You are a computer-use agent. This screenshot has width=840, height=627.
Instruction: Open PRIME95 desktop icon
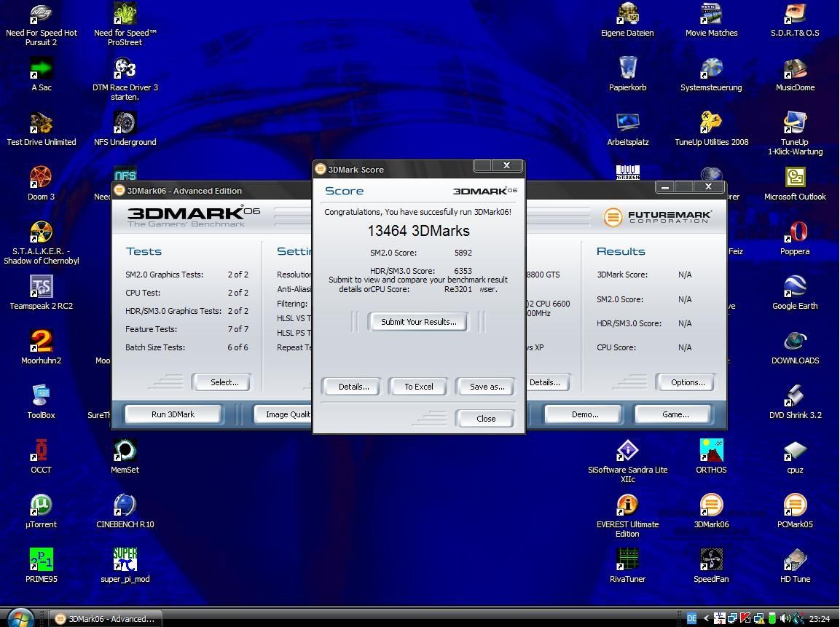(x=42, y=567)
